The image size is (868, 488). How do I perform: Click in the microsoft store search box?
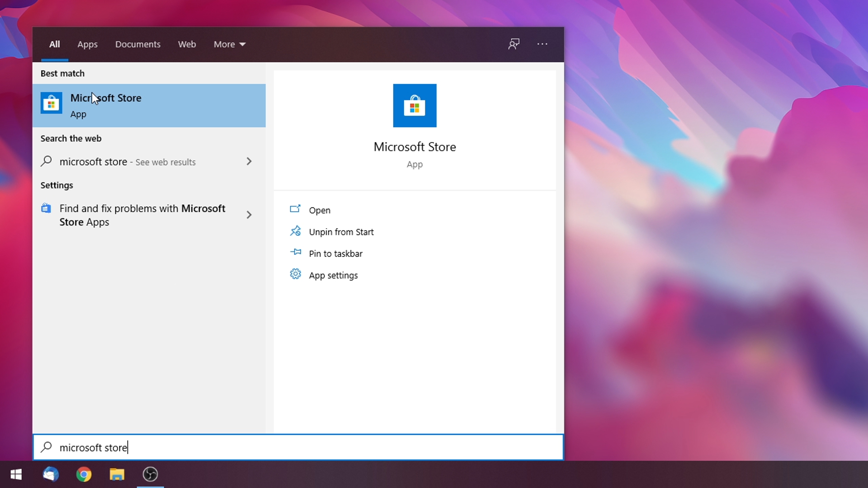(298, 447)
